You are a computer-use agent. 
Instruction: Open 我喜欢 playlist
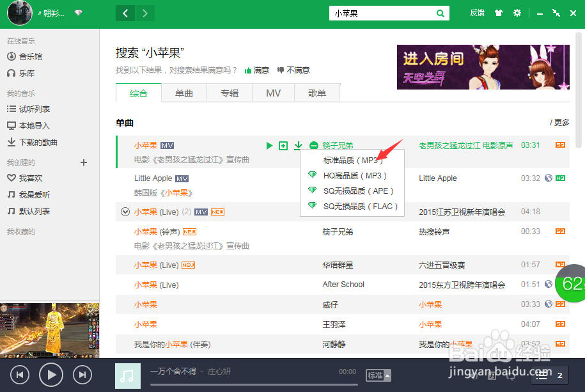pos(25,178)
